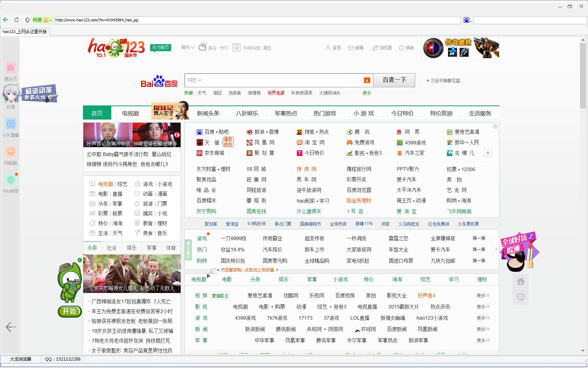
Task: Add a site with the green plus icon
Action: tap(488, 153)
